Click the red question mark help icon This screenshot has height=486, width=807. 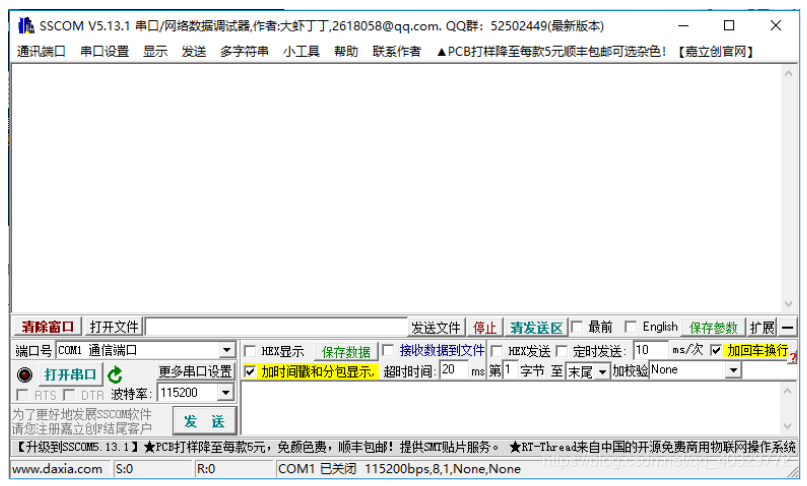(x=793, y=357)
